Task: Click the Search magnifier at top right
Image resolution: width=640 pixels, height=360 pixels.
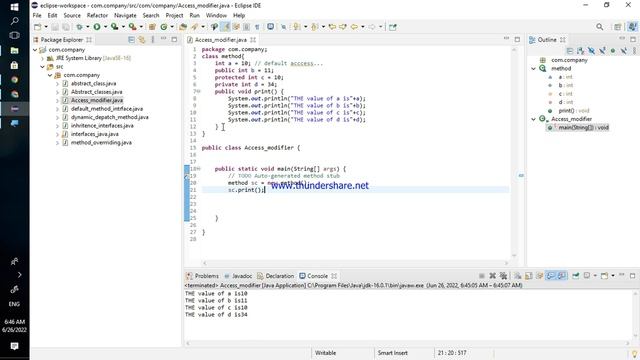Action: [x=600, y=27]
